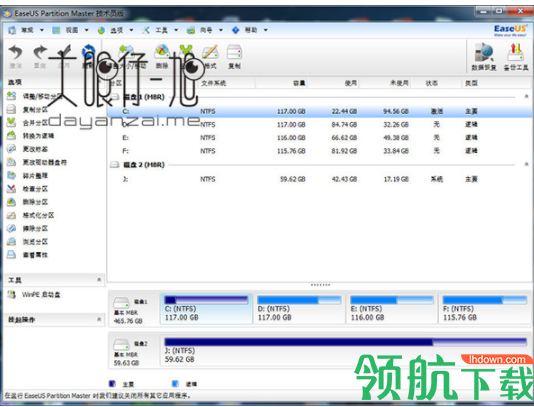534x407 pixels.
Task: Select the E: (NTFS) 116.00 GB disk map block
Action: (392, 309)
